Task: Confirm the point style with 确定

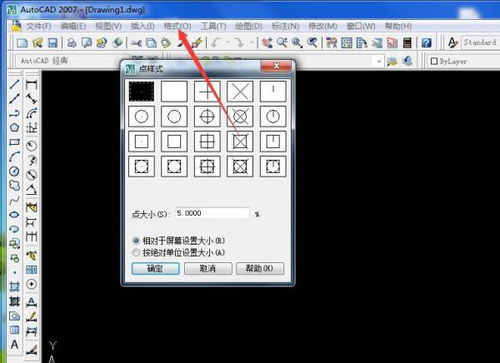Action: click(155, 268)
